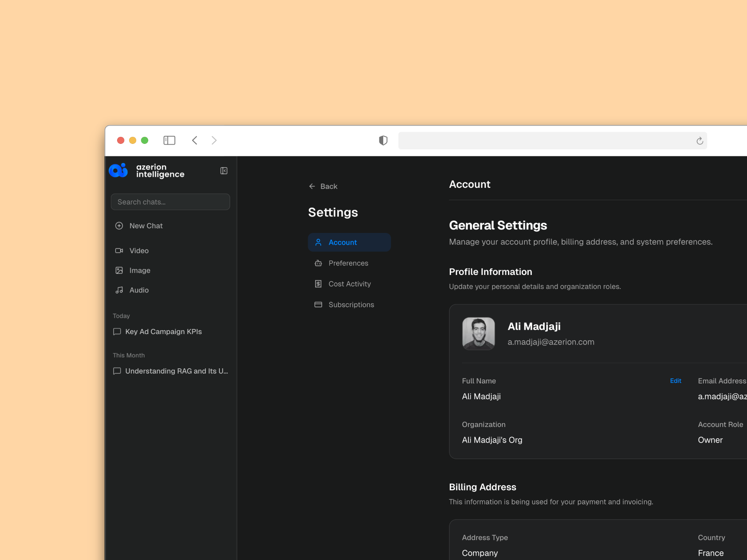This screenshot has height=560, width=747.
Task: Open the Preferences settings section
Action: (x=348, y=263)
